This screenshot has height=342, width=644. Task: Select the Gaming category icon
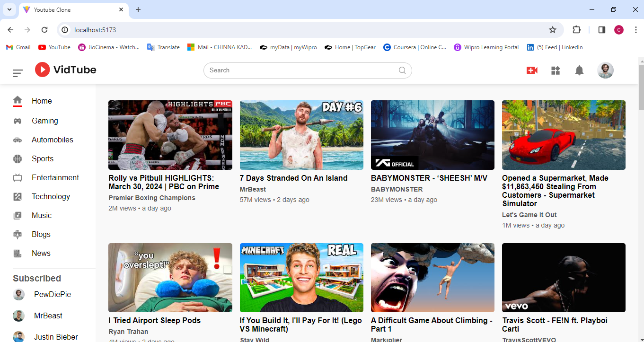[x=18, y=121]
